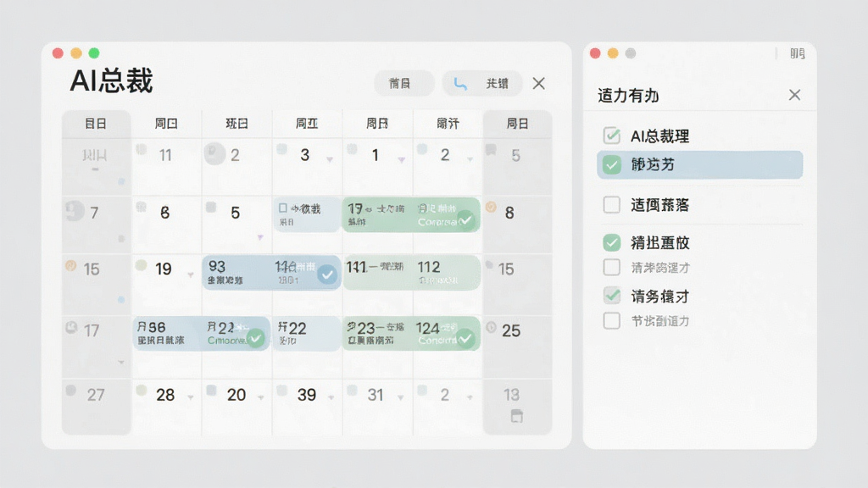The width and height of the screenshot is (868, 488).
Task: Click the round avatar icon beside date 7
Action: coord(75,211)
